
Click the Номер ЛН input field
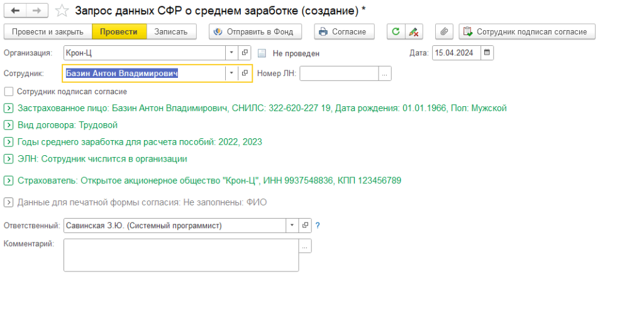(339, 74)
